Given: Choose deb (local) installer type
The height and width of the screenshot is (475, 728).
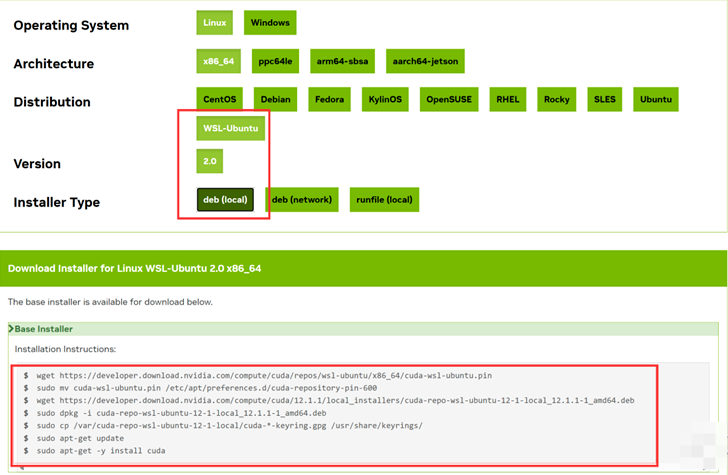Looking at the screenshot, I should (x=225, y=200).
